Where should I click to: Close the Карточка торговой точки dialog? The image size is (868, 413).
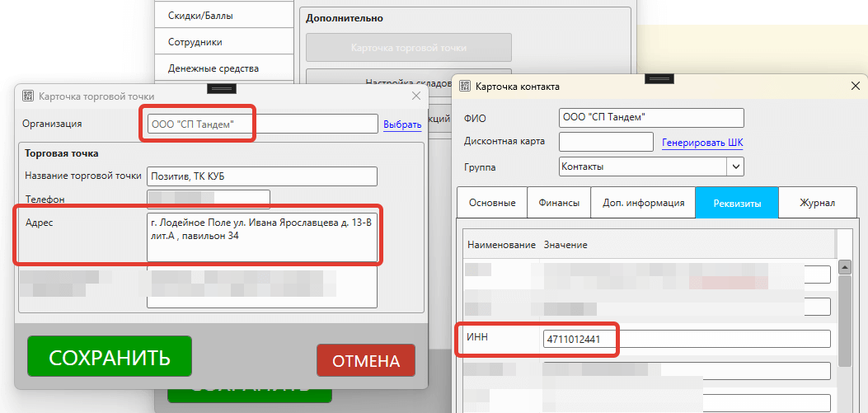(415, 96)
